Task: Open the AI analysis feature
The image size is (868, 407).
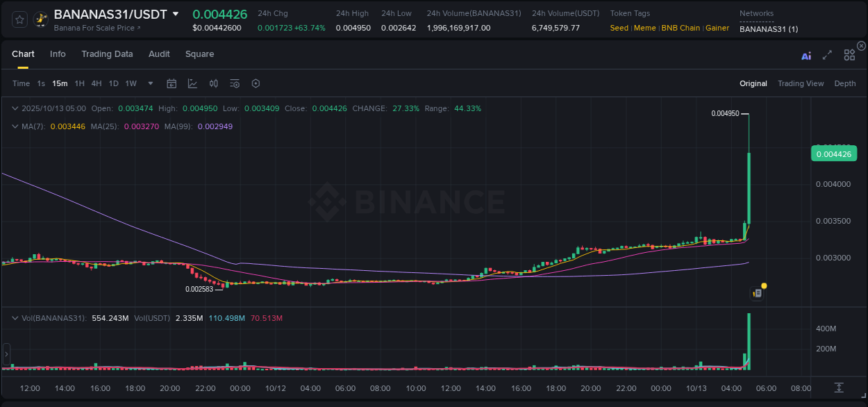Action: [806, 56]
